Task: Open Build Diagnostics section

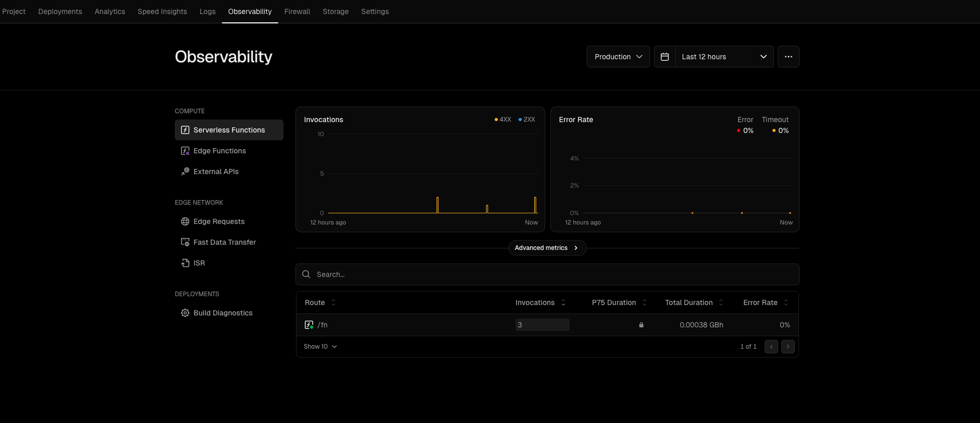Action: (x=229, y=313)
